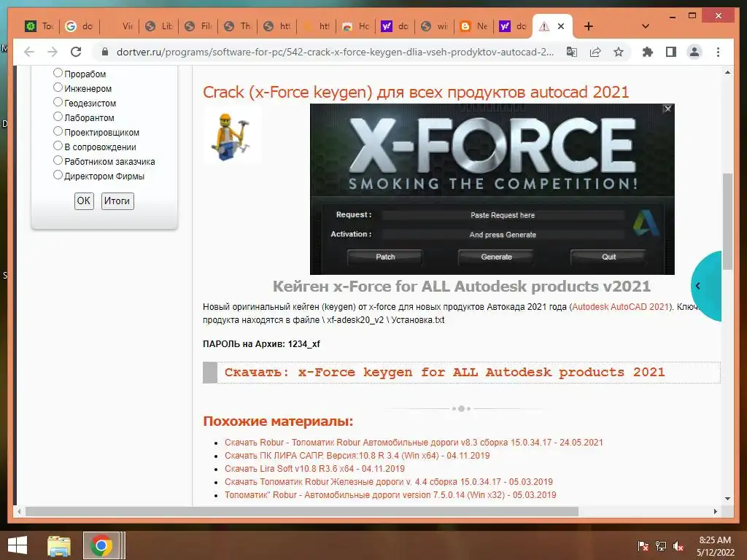Open Топоматик Robur version 7.5.0.14 link
This screenshot has width=747, height=560.
(x=390, y=495)
